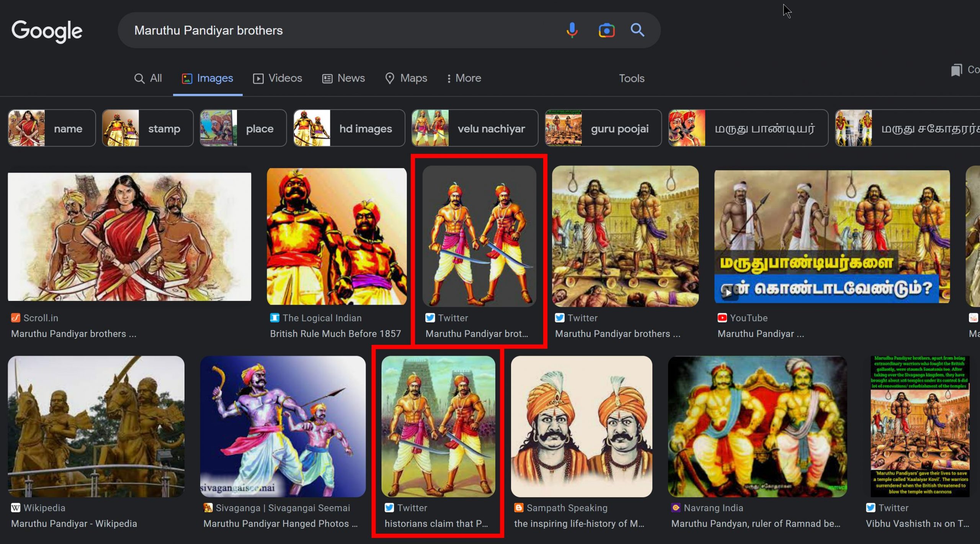Click The Logical Indian favicon

[274, 318]
